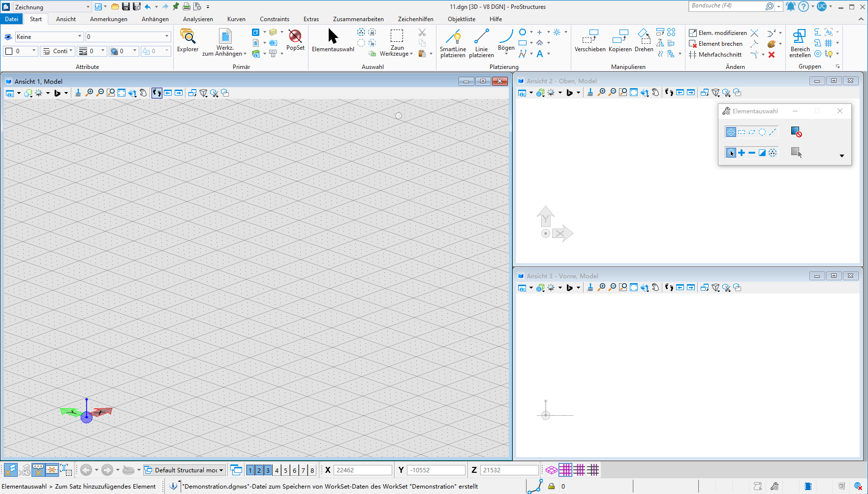868x494 pixels.
Task: Click the red X delete element icon
Action: click(772, 55)
